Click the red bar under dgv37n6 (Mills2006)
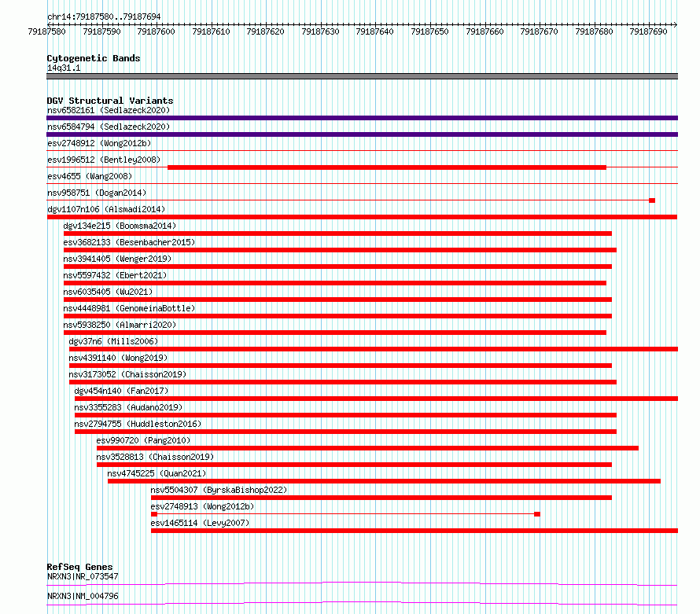 (x=374, y=349)
